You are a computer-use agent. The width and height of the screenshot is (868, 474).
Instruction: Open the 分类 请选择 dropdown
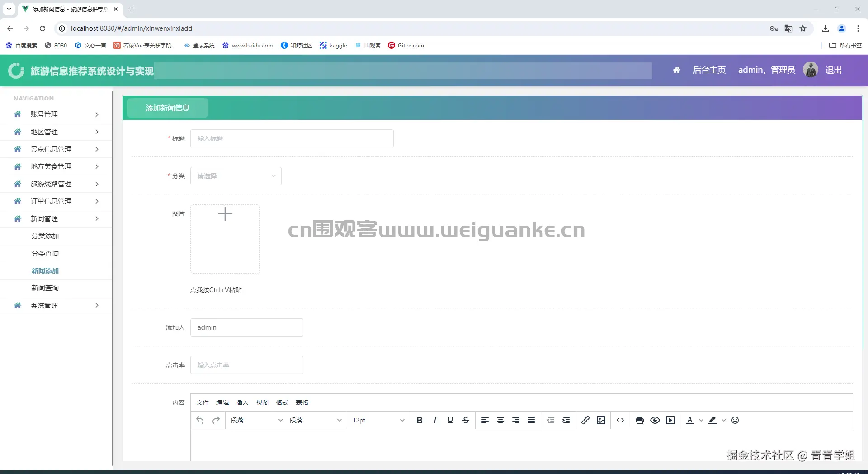click(x=236, y=176)
